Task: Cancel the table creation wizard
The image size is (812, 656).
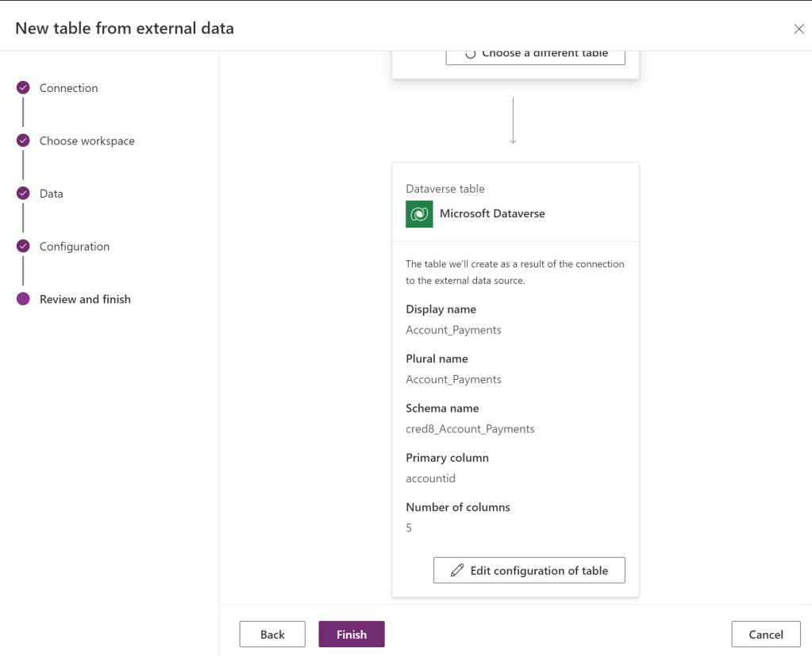Action: (765, 635)
